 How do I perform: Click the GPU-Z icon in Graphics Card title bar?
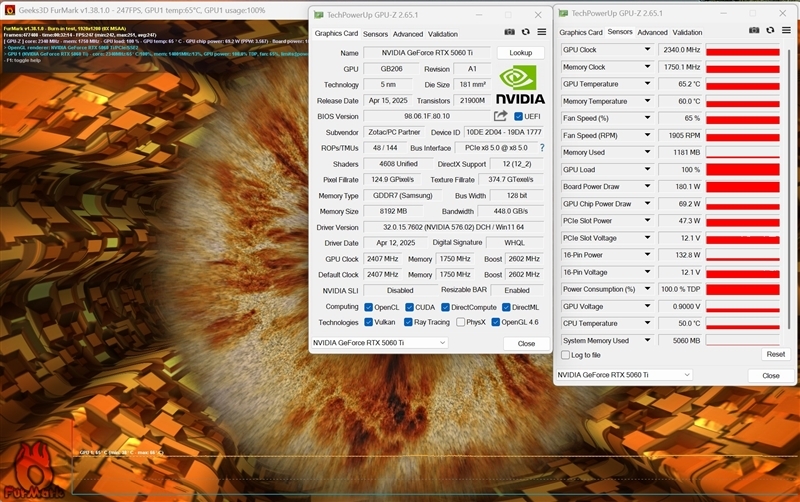click(318, 15)
